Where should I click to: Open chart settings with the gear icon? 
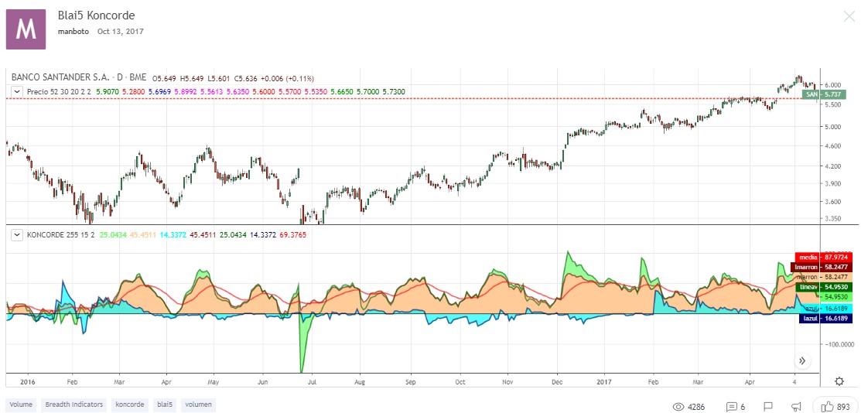click(x=839, y=381)
